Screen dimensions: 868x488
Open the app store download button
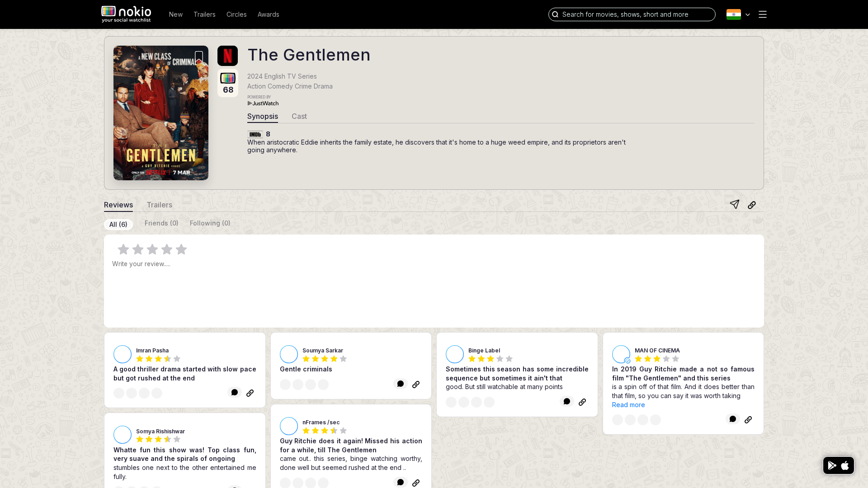(x=839, y=465)
